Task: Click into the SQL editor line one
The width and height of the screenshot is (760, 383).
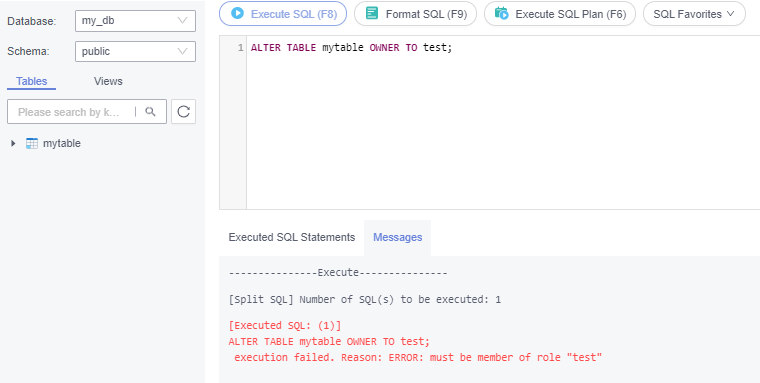Action: (503, 48)
